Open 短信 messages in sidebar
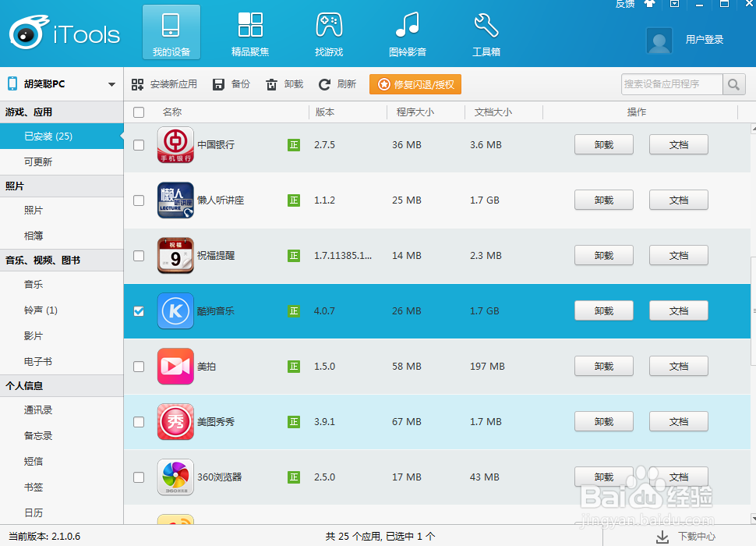756x546 pixels. [62, 461]
